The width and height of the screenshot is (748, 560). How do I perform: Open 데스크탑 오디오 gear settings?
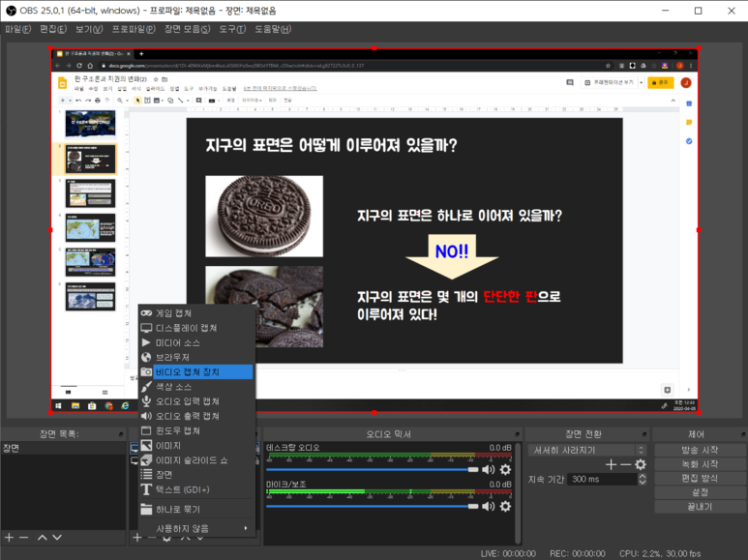tap(505, 470)
